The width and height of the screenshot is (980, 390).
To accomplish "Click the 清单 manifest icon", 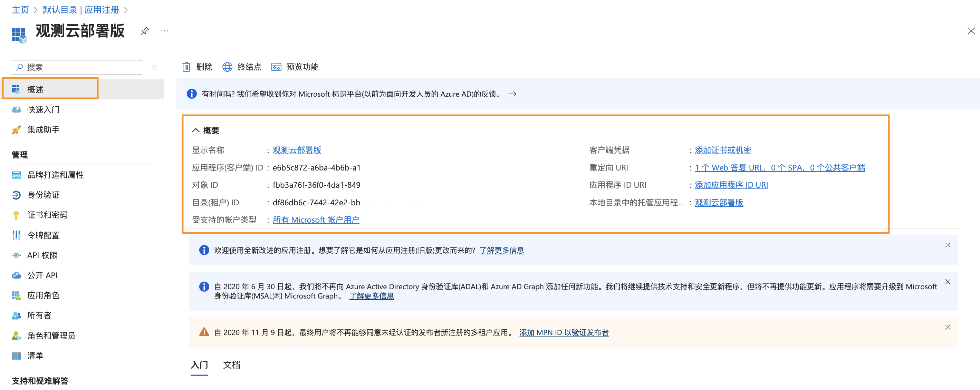I will click(x=16, y=356).
